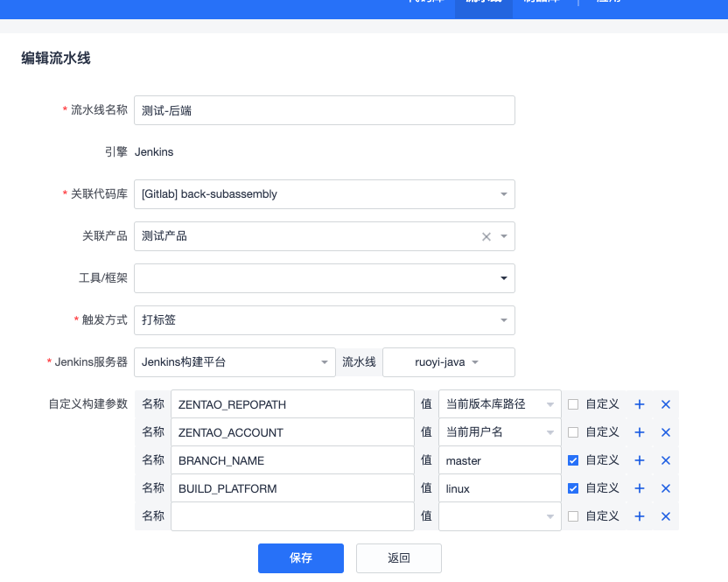Image resolution: width=728 pixels, height=582 pixels.
Task: Click the plus icon beside ZENTAO_ACCOUNT row
Action: (639, 432)
